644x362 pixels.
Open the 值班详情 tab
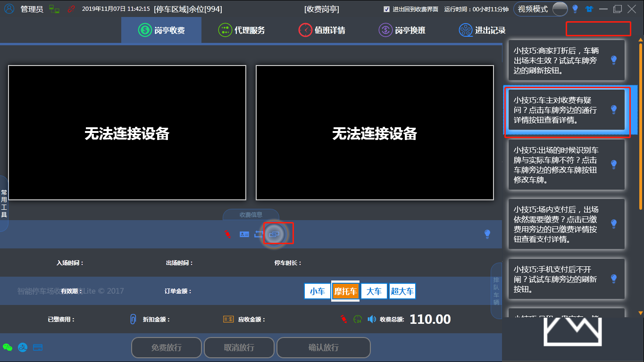pyautogui.click(x=322, y=30)
